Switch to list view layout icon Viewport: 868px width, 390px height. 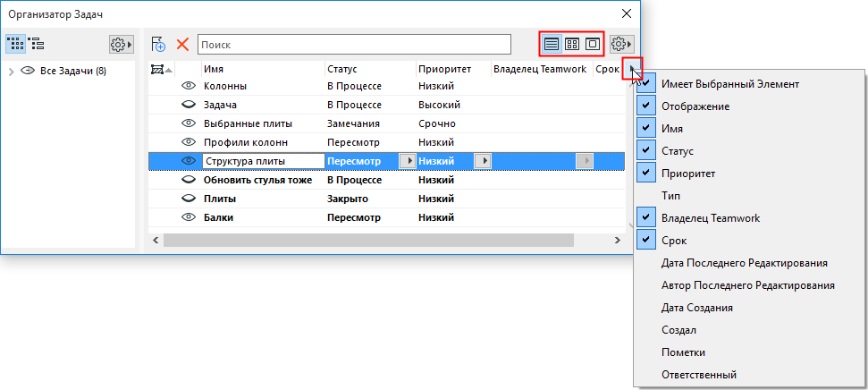click(x=552, y=44)
